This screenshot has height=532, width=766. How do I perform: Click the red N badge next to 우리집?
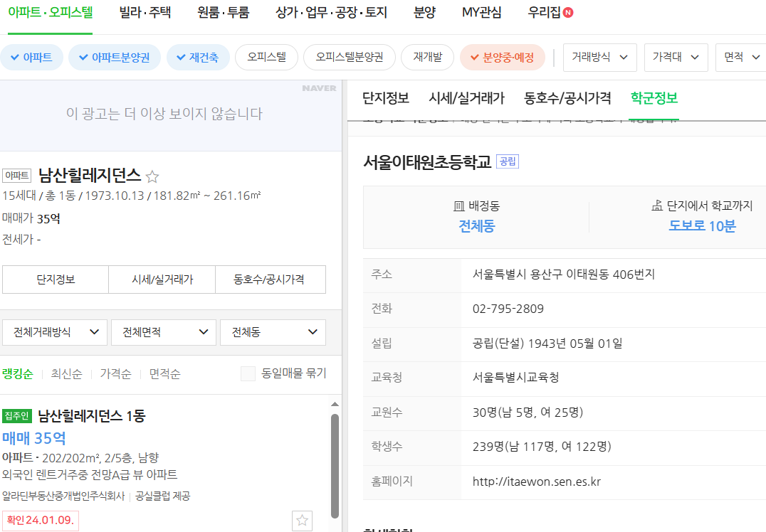pyautogui.click(x=567, y=13)
